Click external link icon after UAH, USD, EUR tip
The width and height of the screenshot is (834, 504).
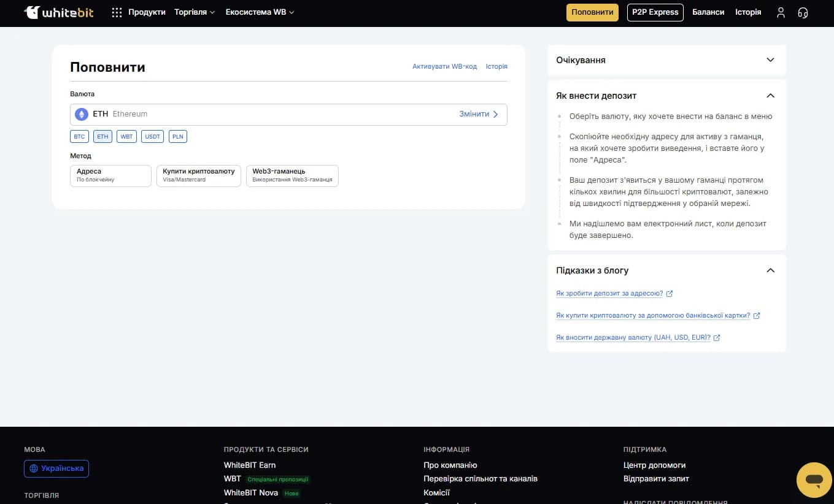(717, 338)
